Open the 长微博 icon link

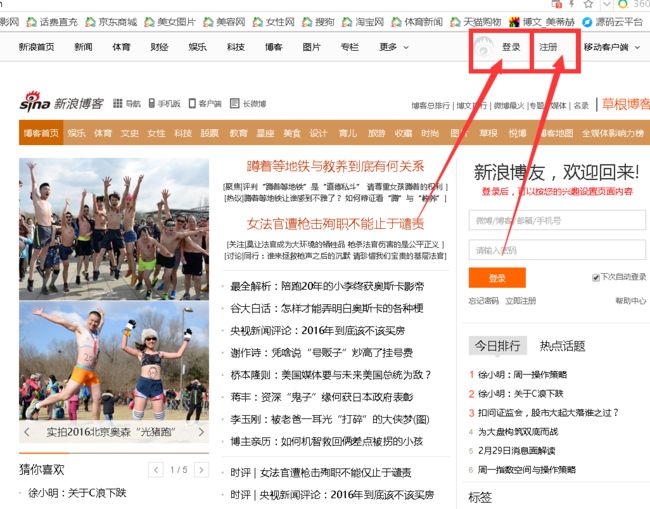pos(248,103)
